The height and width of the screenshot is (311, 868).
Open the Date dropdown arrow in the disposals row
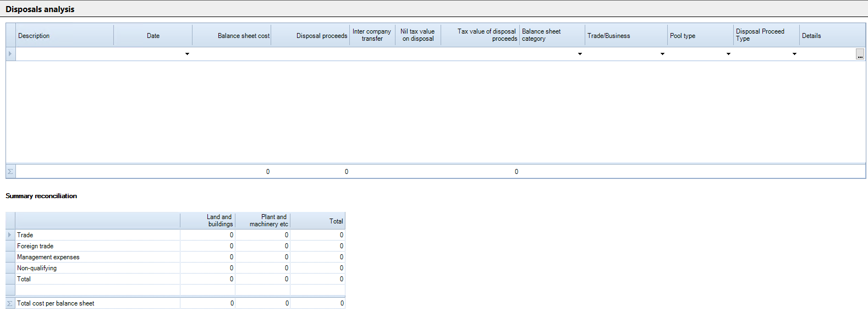[x=187, y=54]
